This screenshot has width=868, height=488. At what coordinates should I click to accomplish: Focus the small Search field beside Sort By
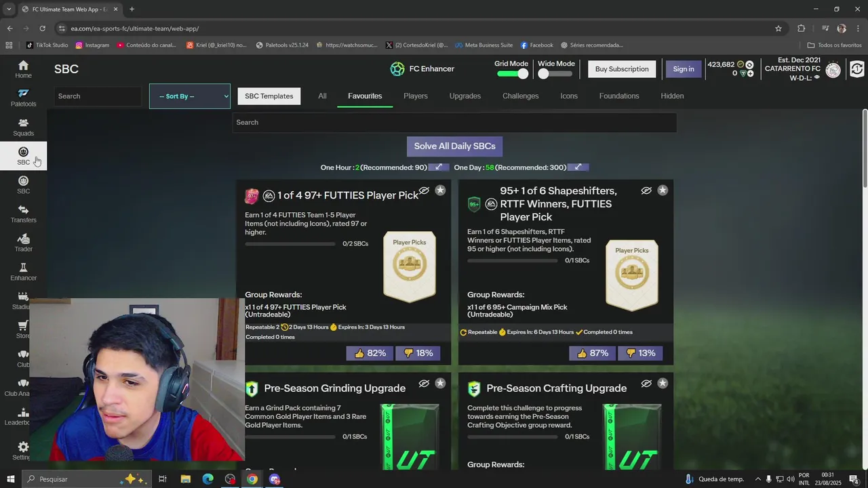tap(98, 96)
